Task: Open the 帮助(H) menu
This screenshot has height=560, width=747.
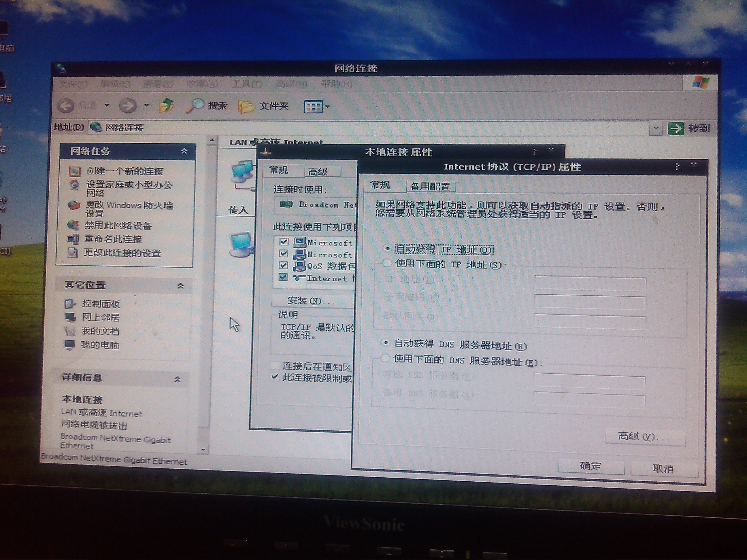Action: (x=337, y=84)
